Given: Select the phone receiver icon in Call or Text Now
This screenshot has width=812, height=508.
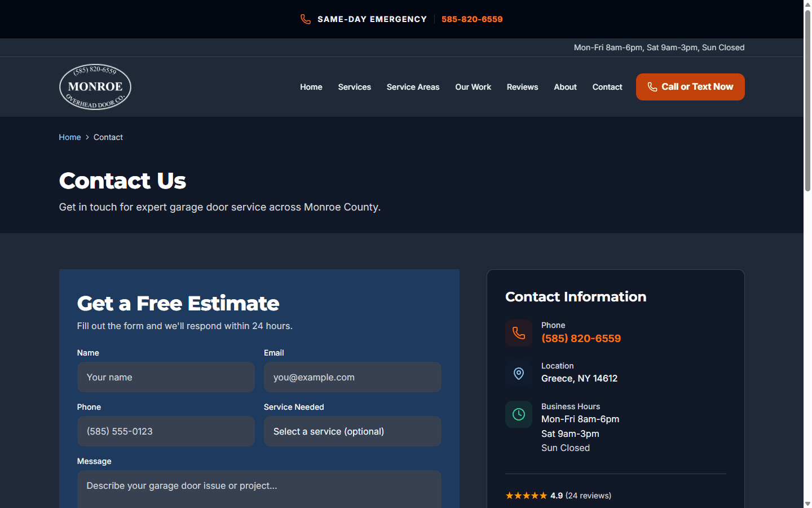Looking at the screenshot, I should (x=652, y=87).
